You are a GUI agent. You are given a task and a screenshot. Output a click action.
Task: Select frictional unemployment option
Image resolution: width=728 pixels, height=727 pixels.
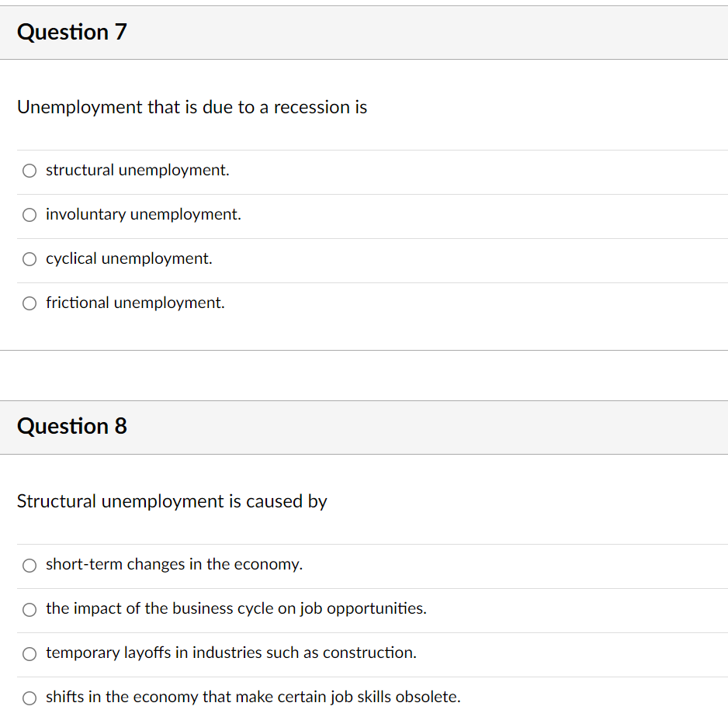point(29,303)
